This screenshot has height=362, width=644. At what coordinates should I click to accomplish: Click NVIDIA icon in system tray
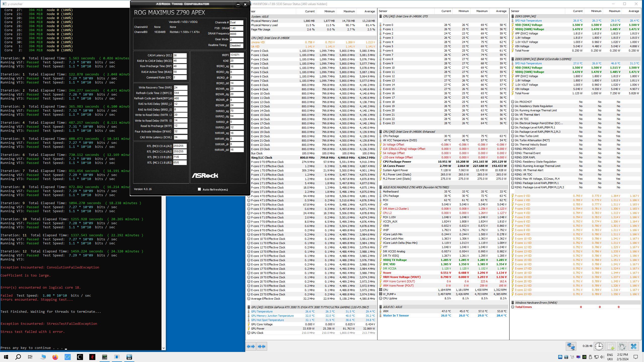click(584, 357)
